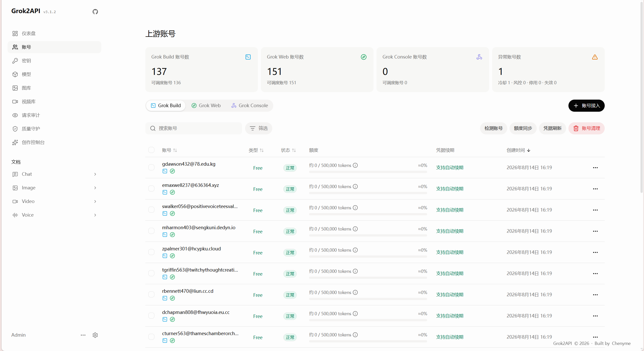Select the Grok Build tab
This screenshot has height=351, width=644.
coord(166,106)
